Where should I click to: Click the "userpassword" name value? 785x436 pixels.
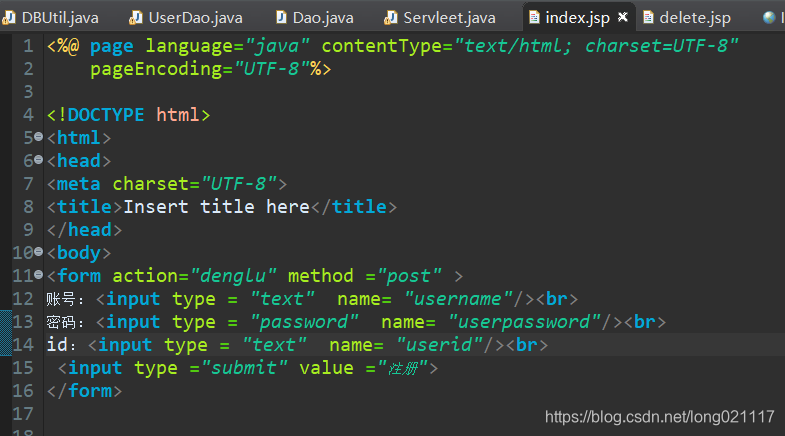click(525, 322)
